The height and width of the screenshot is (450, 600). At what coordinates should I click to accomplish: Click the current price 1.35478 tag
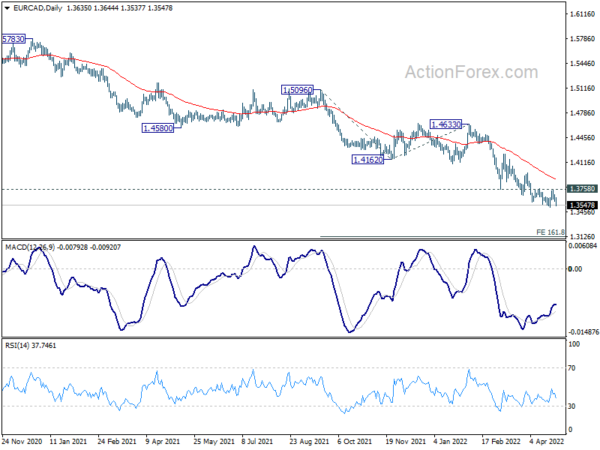pyautogui.click(x=582, y=205)
